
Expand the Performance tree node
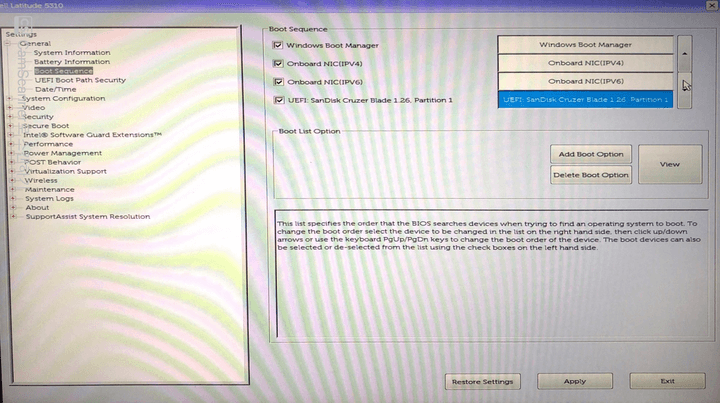[x=11, y=144]
